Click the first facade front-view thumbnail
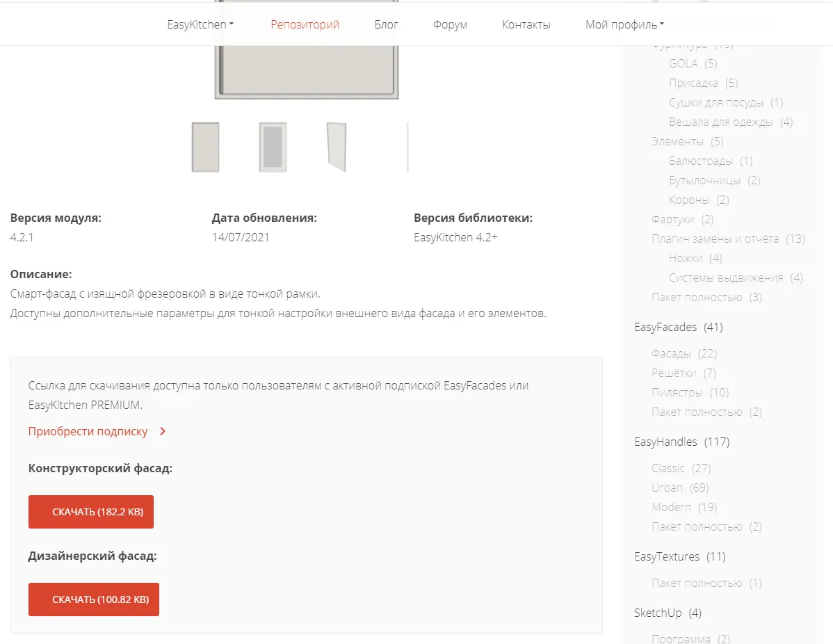This screenshot has width=833, height=644. 205,147
